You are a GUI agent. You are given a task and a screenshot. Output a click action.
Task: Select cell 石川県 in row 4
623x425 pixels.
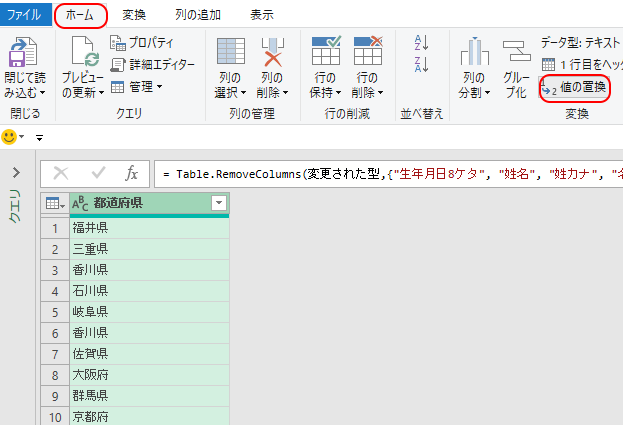pos(149,291)
